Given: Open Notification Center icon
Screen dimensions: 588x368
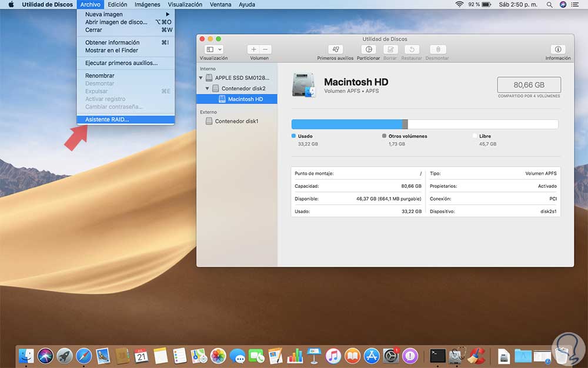Looking at the screenshot, I should (x=575, y=5).
